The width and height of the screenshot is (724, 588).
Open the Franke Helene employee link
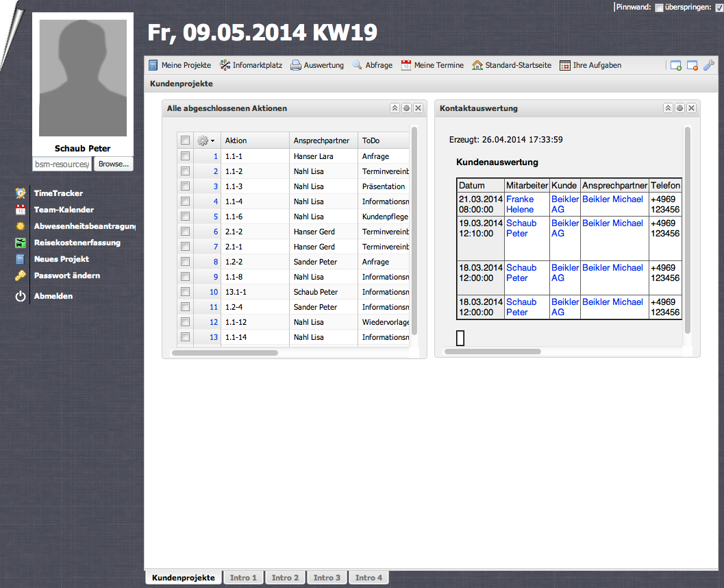(x=519, y=204)
